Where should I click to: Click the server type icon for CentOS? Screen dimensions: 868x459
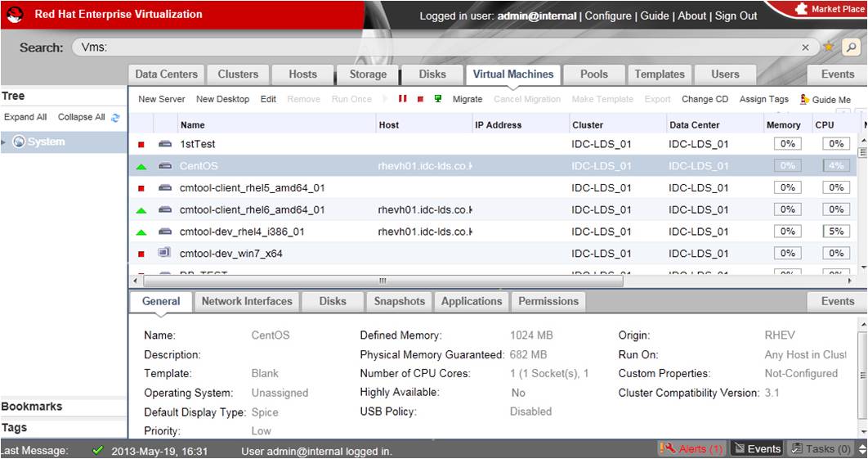coord(165,165)
